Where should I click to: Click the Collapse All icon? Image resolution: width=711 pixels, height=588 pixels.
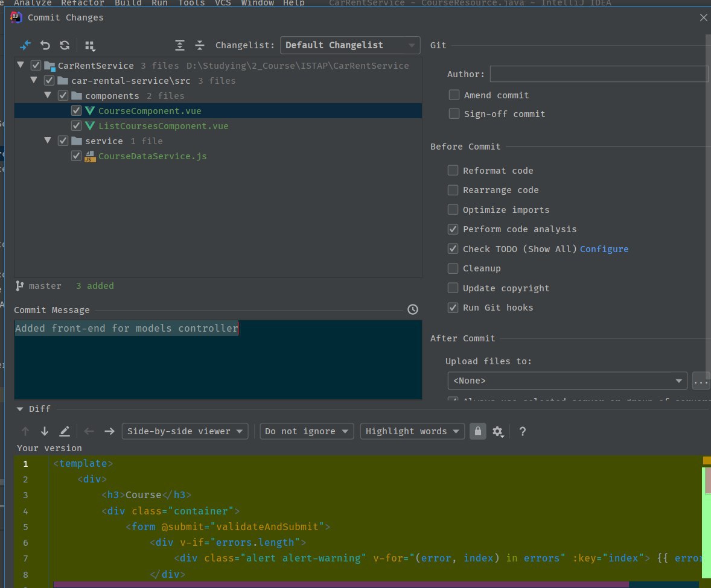point(200,45)
